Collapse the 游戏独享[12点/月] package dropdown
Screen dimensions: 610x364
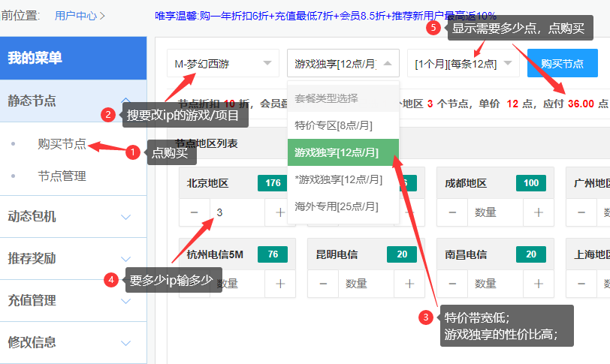[343, 63]
